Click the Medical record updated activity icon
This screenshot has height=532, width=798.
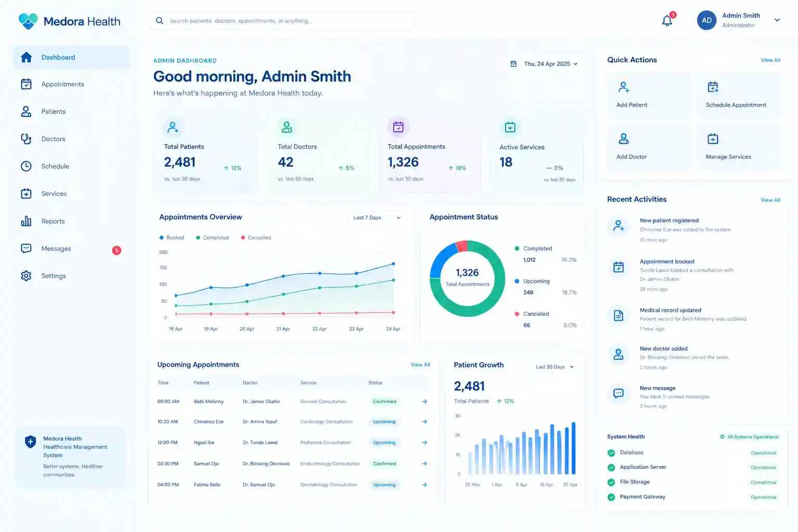(619, 315)
